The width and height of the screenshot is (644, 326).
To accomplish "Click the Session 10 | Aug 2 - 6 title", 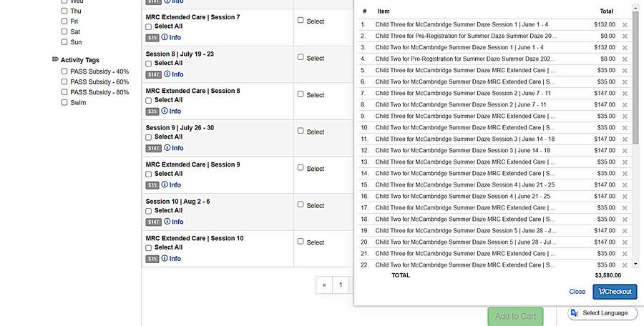I will coord(177,202).
